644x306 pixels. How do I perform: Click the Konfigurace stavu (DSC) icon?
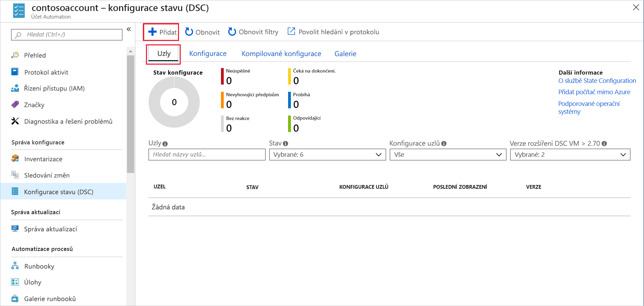15,192
